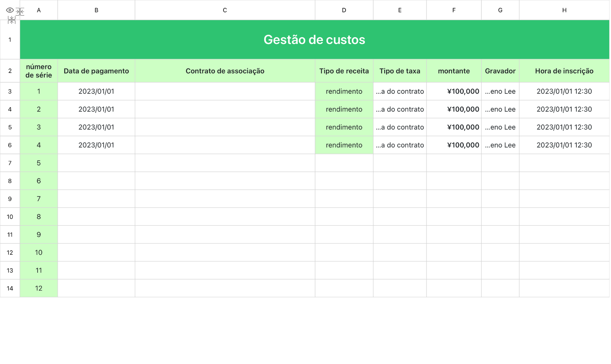
Task: Select column E header
Action: tap(400, 10)
